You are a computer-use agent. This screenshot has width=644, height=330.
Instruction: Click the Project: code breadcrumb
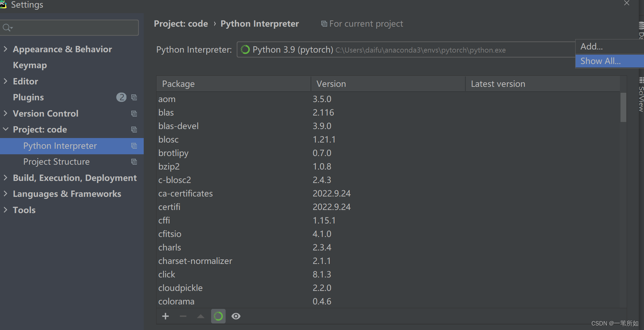pos(181,24)
